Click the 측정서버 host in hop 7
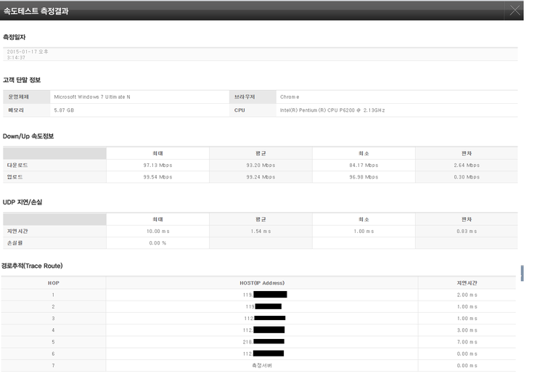This screenshot has height=392, width=537. point(262,366)
